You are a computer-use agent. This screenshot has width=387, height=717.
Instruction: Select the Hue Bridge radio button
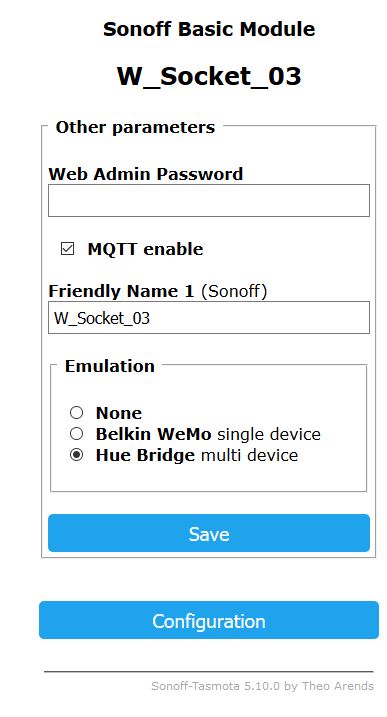point(76,455)
